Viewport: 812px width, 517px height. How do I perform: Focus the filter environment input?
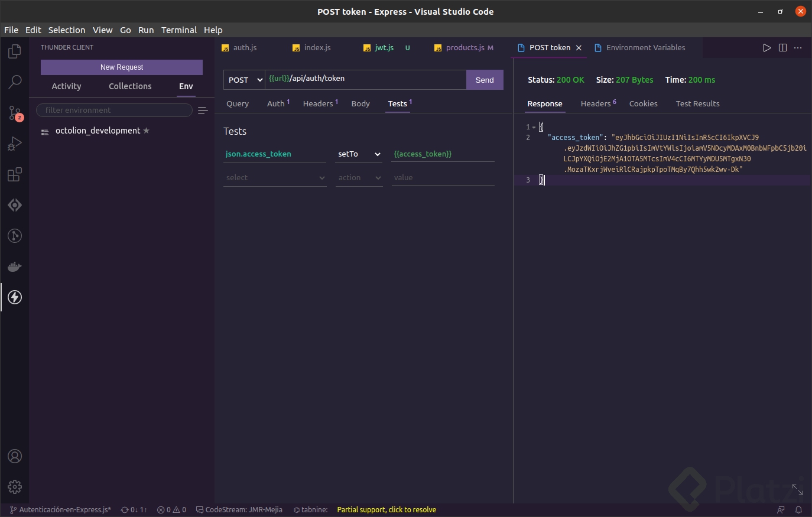coord(114,110)
